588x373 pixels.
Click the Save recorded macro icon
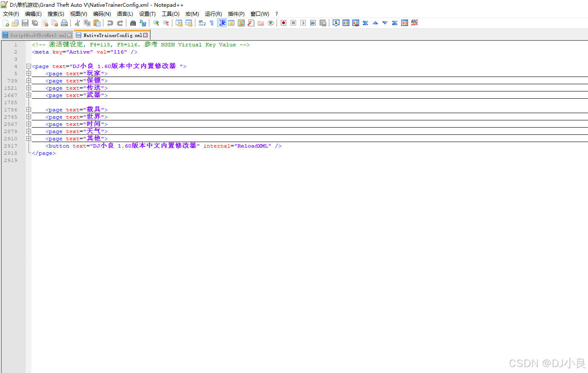click(x=323, y=23)
